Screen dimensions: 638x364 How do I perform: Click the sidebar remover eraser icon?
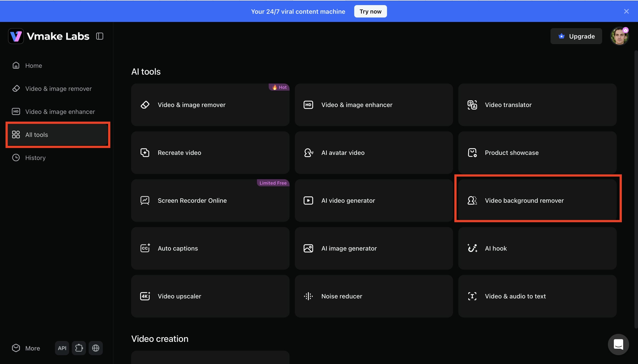tap(16, 88)
